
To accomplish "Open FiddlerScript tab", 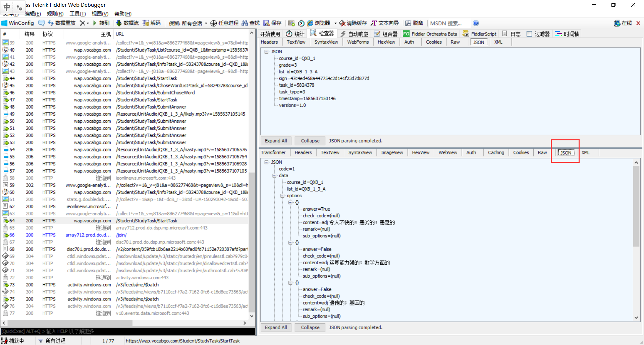I will [479, 34].
